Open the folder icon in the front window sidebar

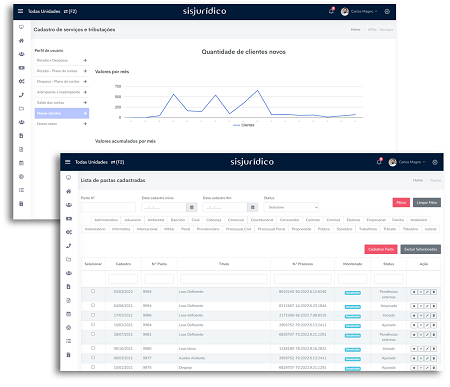pos(69,259)
